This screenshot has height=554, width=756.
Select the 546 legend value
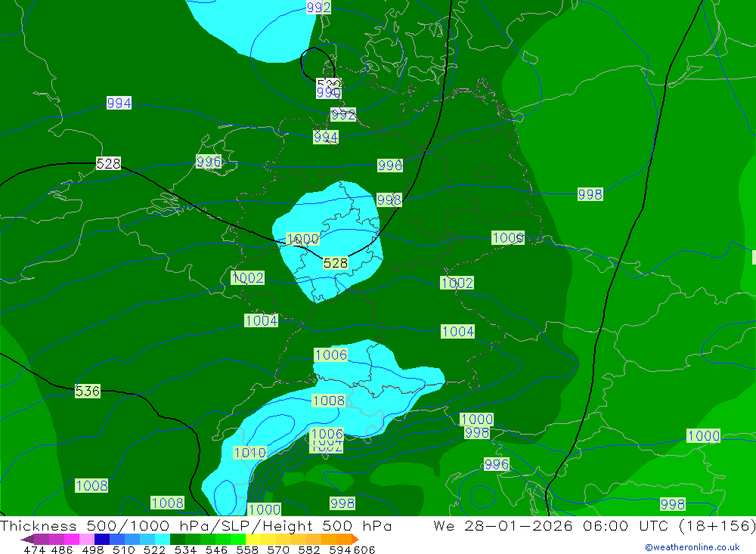[216, 549]
